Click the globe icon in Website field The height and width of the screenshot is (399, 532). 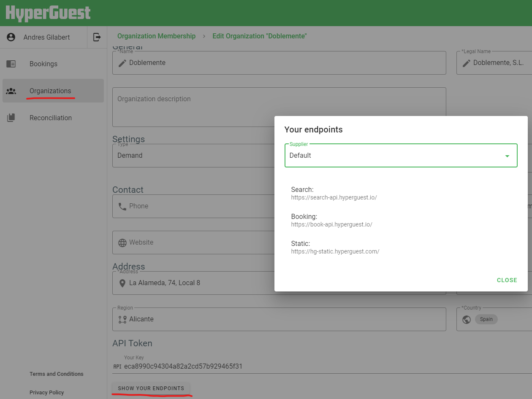tap(122, 243)
